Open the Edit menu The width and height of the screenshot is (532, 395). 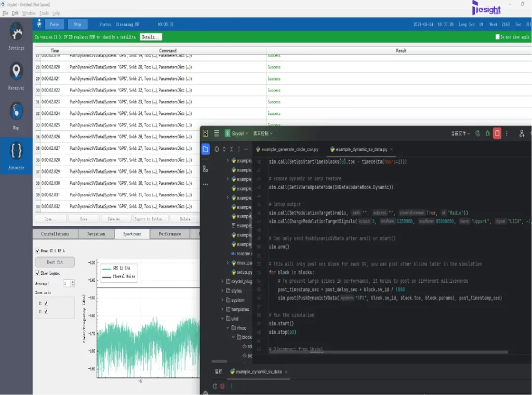[x=15, y=13]
